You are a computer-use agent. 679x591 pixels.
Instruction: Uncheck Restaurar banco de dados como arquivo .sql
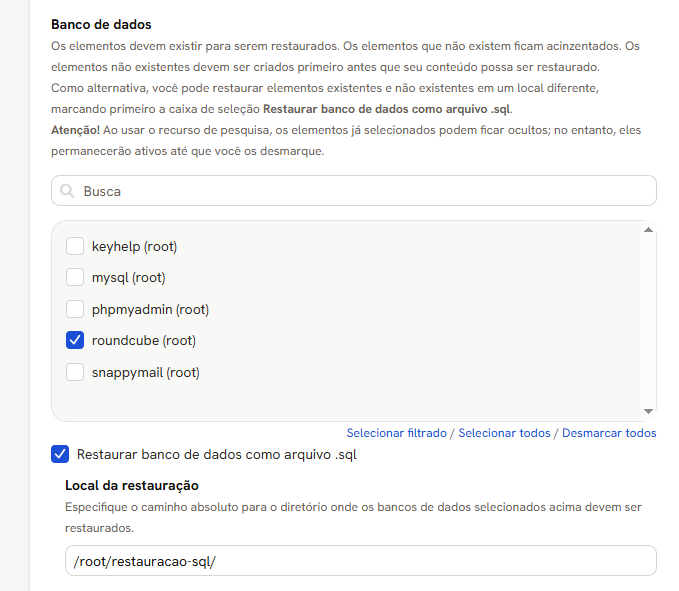click(x=60, y=454)
